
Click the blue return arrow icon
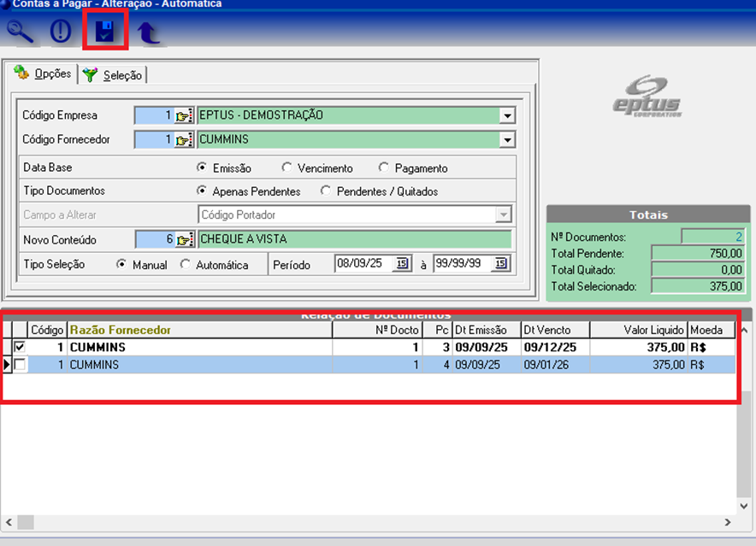click(149, 33)
